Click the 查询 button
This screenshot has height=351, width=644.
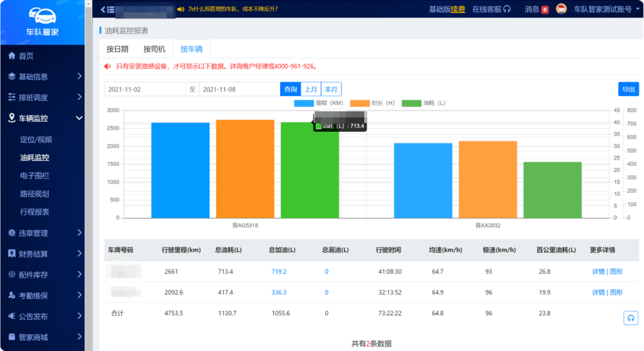290,90
